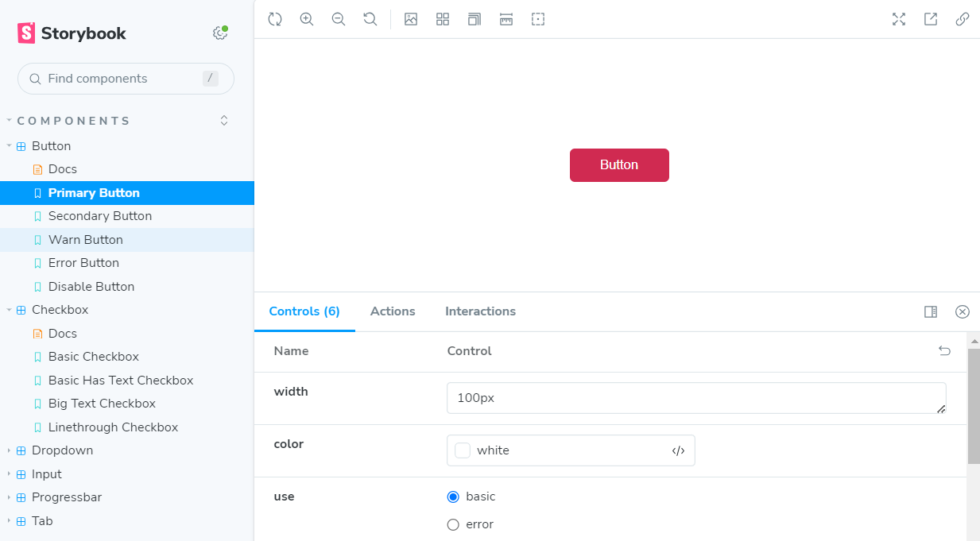Screen dimensions: 980x541
Task: Expand the Progressbar component group
Action: pyautogui.click(x=66, y=497)
